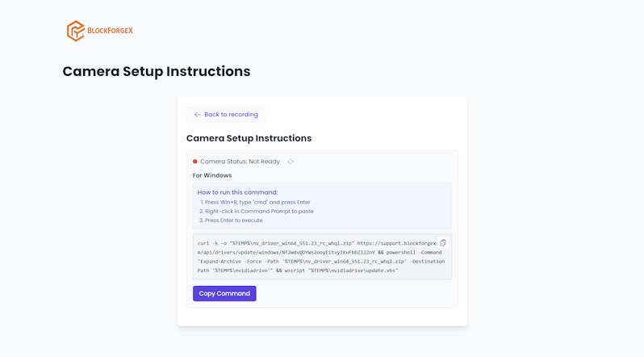The height and width of the screenshot is (357, 644).
Task: Click step 1 about pressing Win+R
Action: pyautogui.click(x=257, y=202)
